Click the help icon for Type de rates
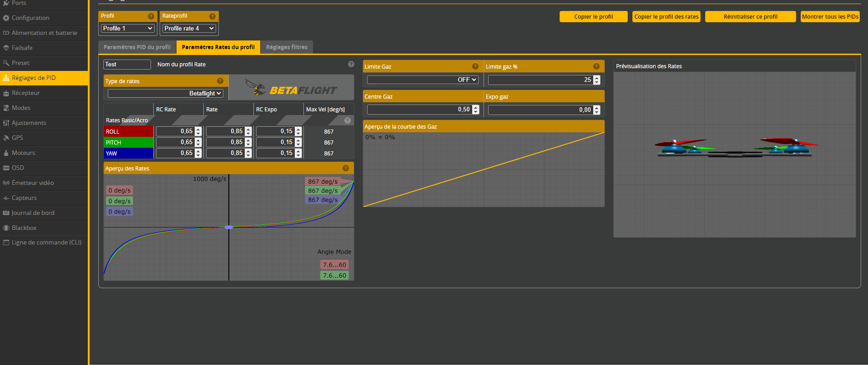Image resolution: width=868 pixels, height=365 pixels. pyautogui.click(x=220, y=81)
